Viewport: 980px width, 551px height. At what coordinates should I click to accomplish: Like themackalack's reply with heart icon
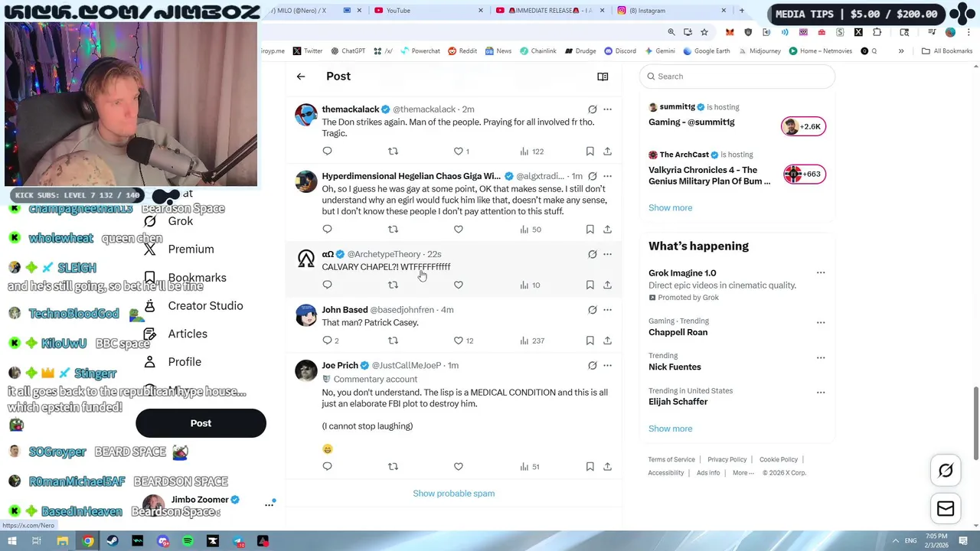(459, 152)
